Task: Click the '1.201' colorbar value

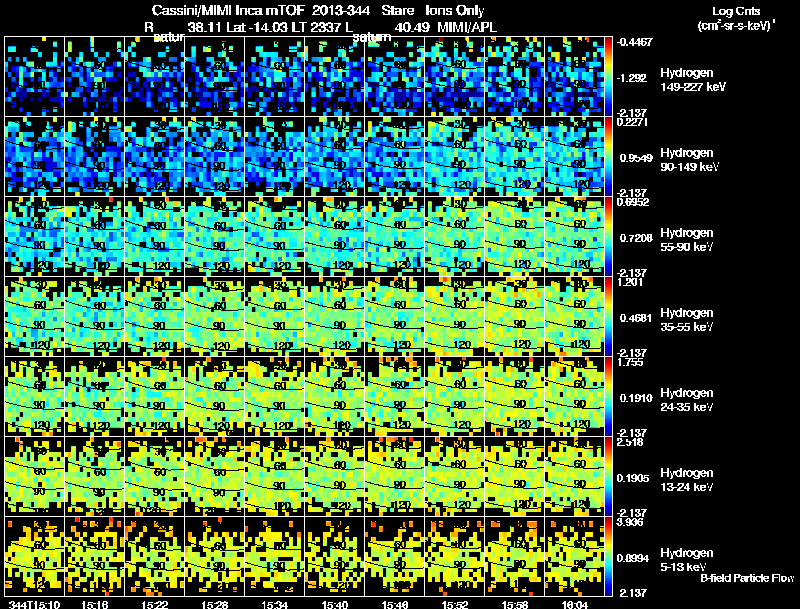Action: pyautogui.click(x=631, y=282)
